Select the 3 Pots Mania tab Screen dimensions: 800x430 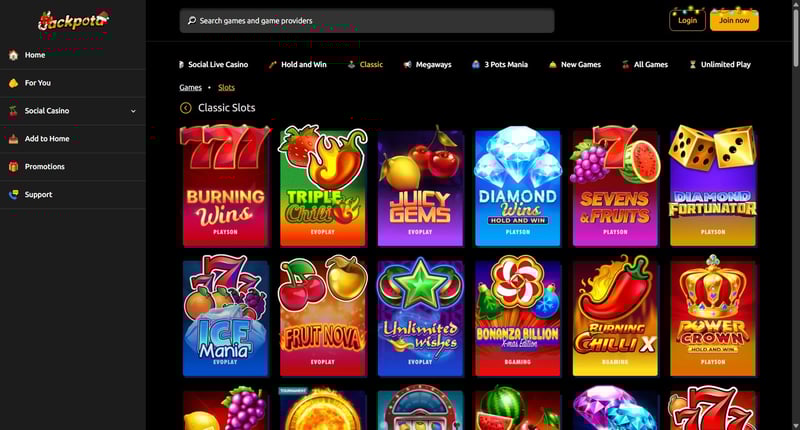(x=500, y=64)
